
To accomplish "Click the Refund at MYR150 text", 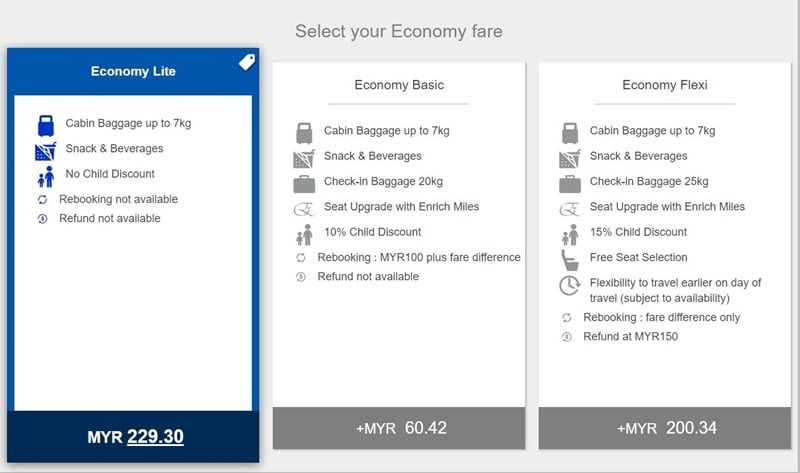I will [x=631, y=337].
